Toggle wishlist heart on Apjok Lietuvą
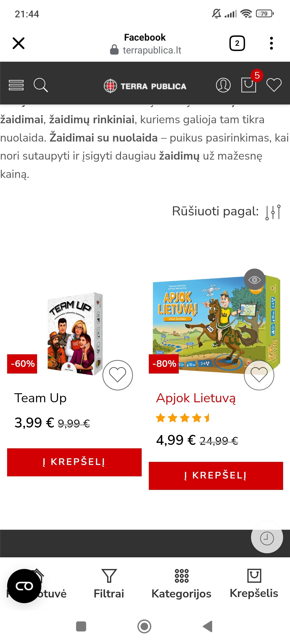This screenshot has width=290, height=644. point(259,375)
